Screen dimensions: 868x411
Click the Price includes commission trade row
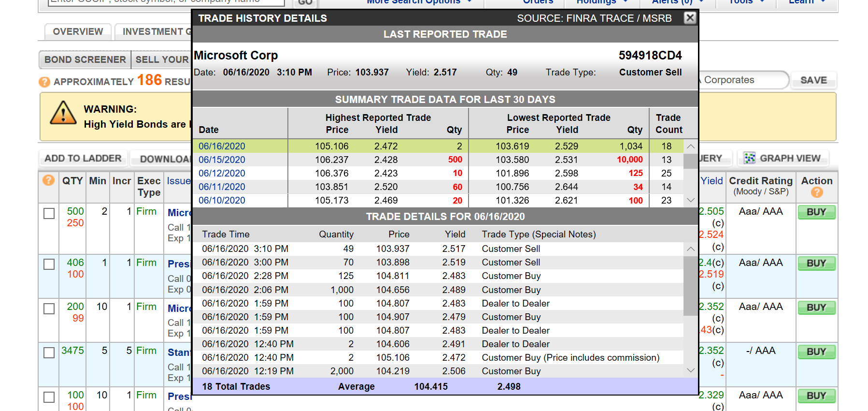438,357
